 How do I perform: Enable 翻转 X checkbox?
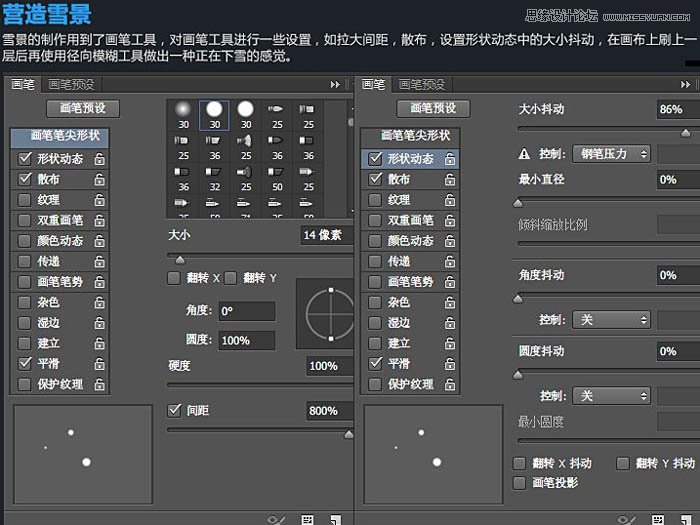coord(174,278)
